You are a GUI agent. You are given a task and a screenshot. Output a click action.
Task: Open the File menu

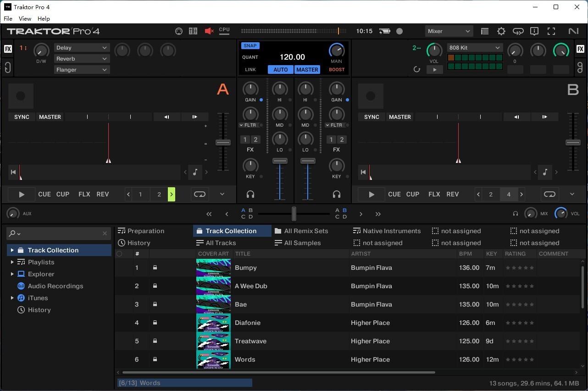tap(8, 19)
